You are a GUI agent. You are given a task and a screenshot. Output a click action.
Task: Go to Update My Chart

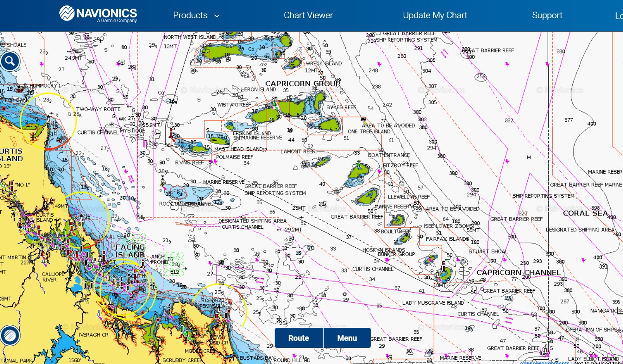(x=435, y=16)
